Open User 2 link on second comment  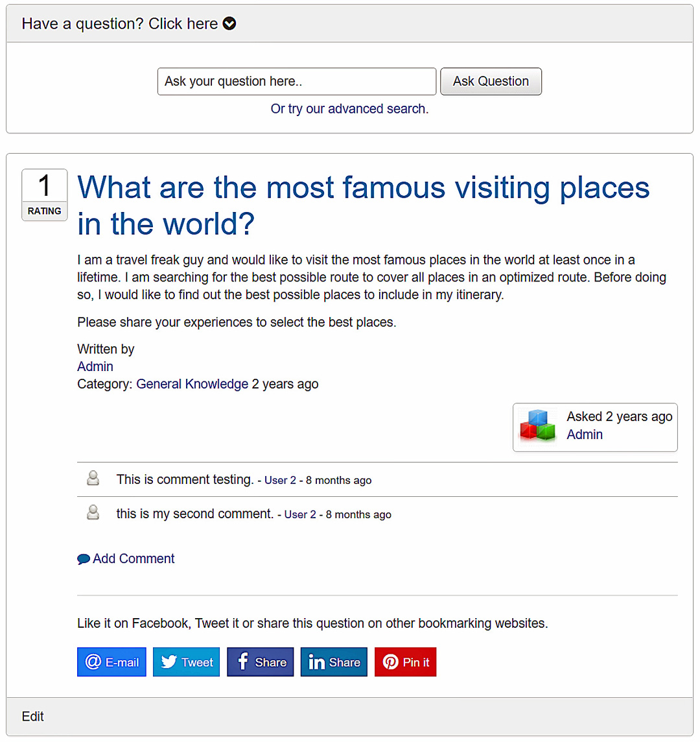[300, 514]
